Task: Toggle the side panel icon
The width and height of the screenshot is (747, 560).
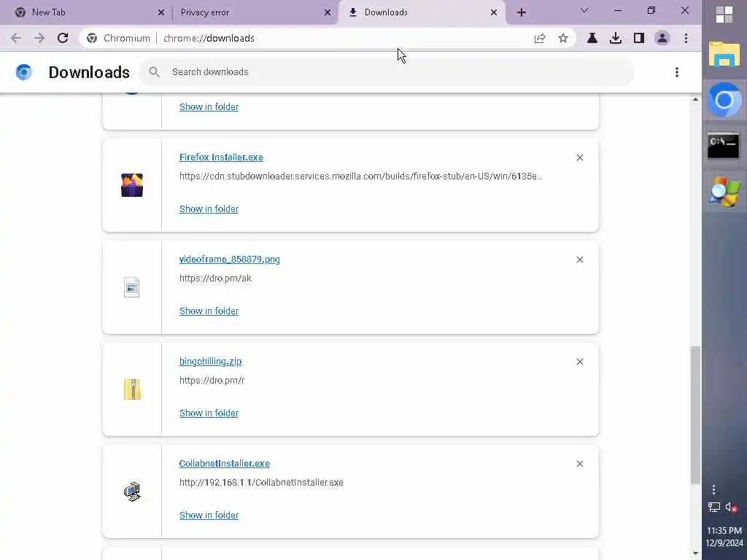Action: tap(639, 38)
